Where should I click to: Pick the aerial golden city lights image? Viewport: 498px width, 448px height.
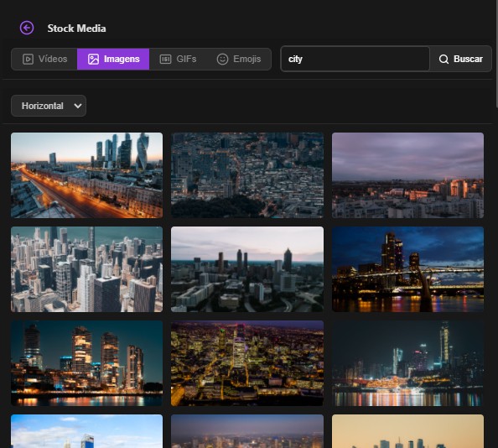247,363
